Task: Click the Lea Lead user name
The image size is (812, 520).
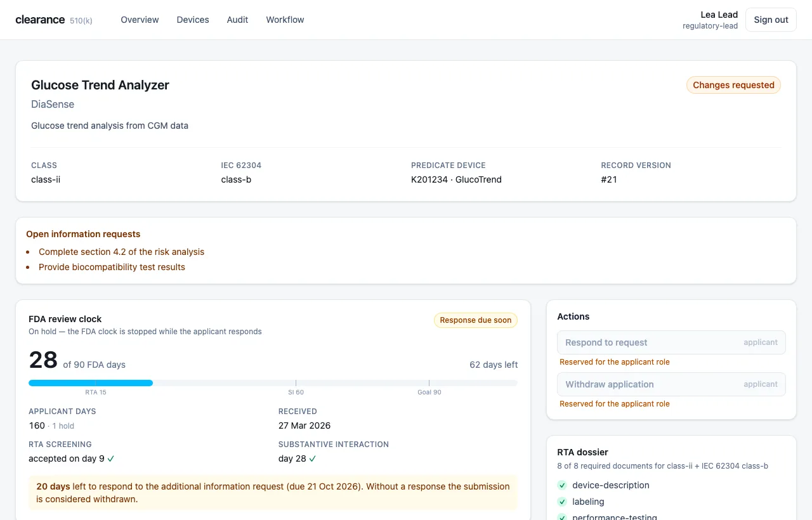Action: [x=719, y=15]
